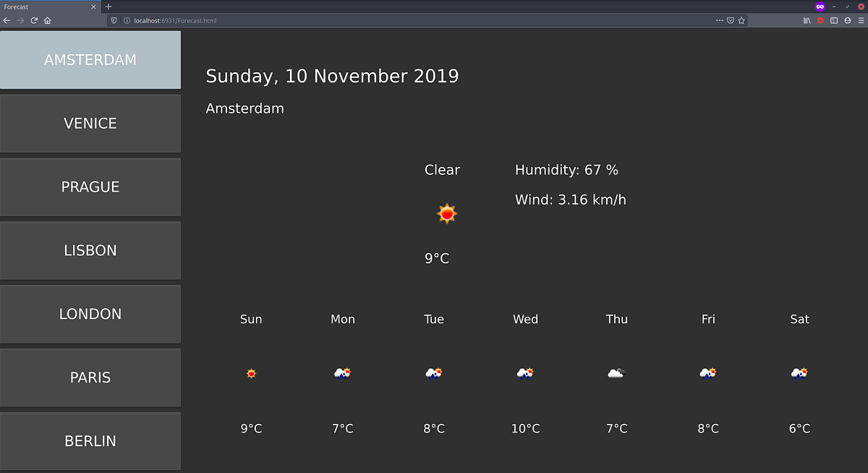Open page actions via ellipsis in address bar

(720, 20)
